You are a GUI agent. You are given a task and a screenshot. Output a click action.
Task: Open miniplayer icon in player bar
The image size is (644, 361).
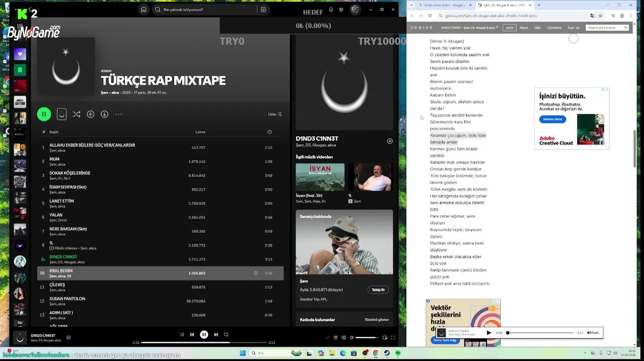pyautogui.click(x=385, y=337)
